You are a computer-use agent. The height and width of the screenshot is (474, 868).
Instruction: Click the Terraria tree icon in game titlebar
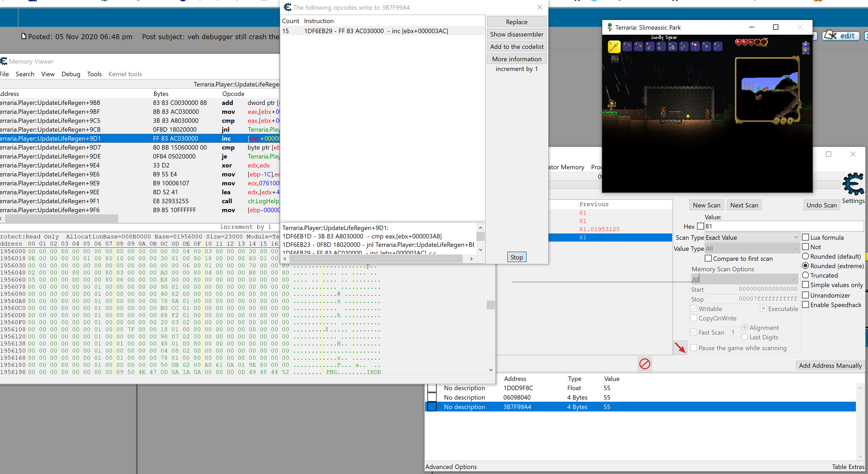(x=610, y=27)
